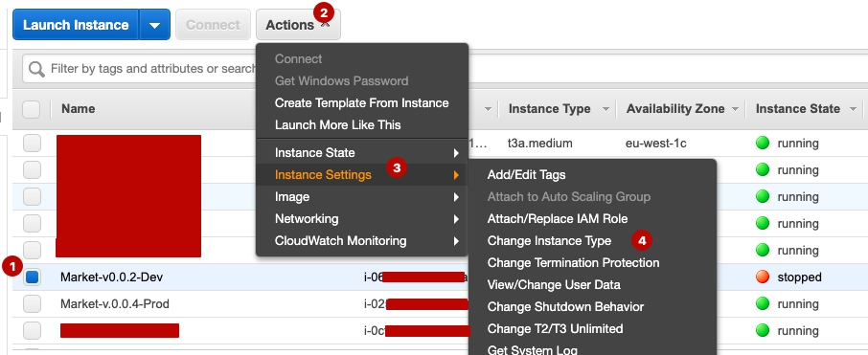Sort by Instance State column header

pos(798,109)
